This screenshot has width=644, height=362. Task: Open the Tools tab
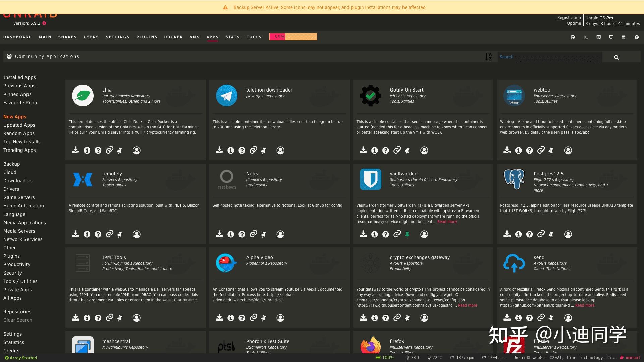click(254, 37)
